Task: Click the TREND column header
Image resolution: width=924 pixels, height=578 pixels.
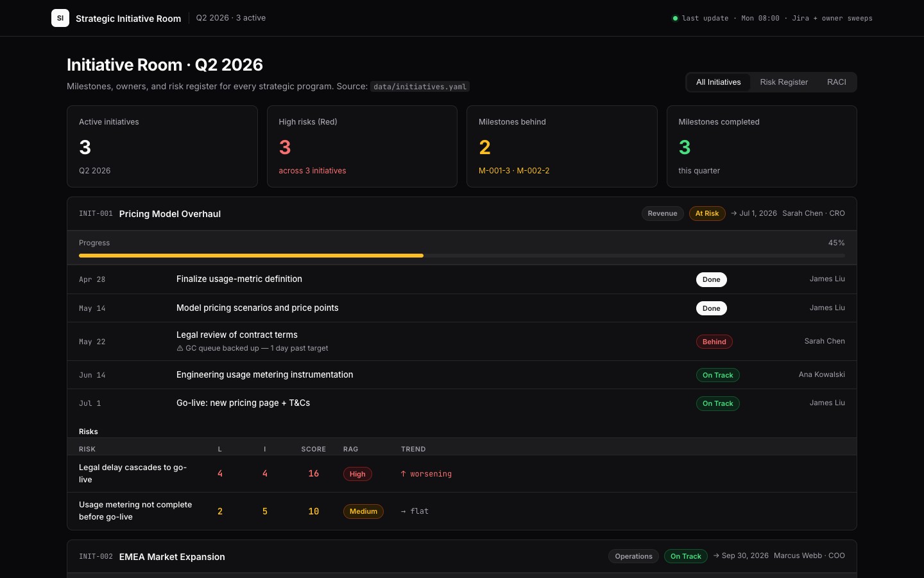Action: point(413,449)
